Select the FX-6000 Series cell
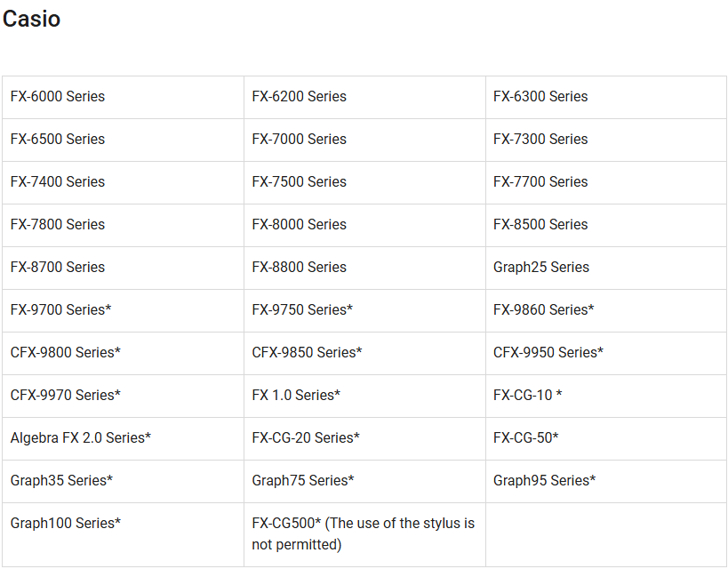The width and height of the screenshot is (728, 569). [x=58, y=97]
